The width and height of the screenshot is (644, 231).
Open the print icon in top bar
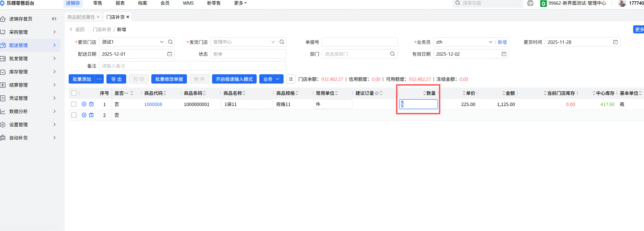(x=530, y=3)
